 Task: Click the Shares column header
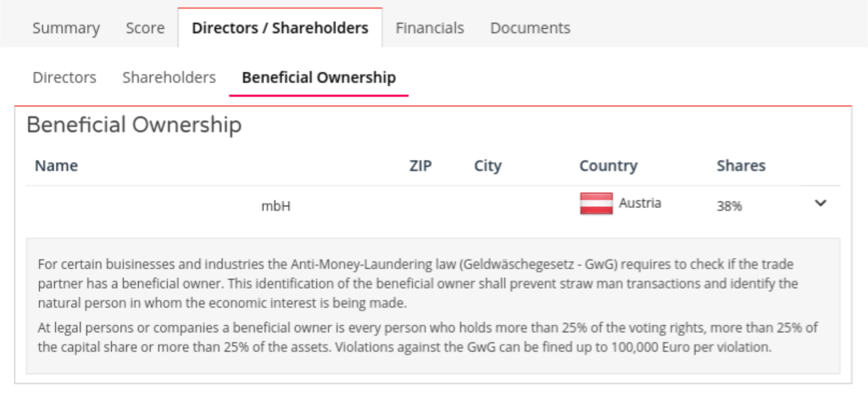(741, 165)
